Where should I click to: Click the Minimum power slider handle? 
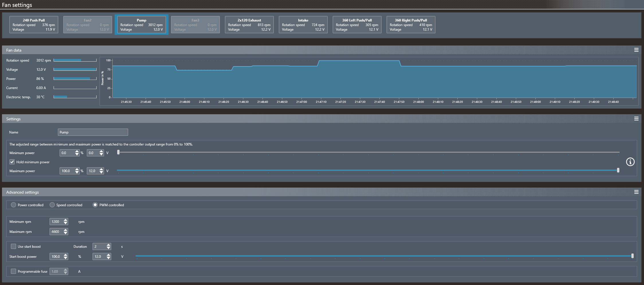tap(118, 152)
